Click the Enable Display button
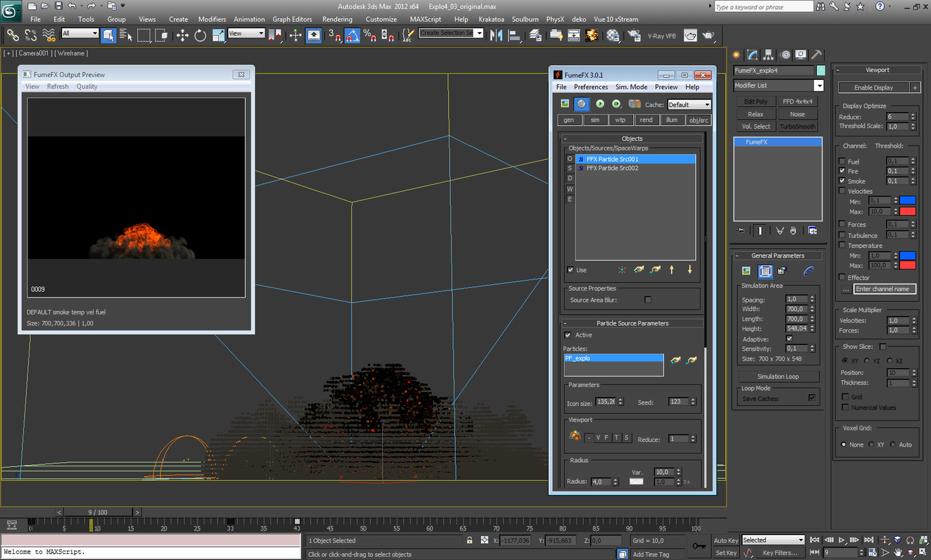 point(874,87)
